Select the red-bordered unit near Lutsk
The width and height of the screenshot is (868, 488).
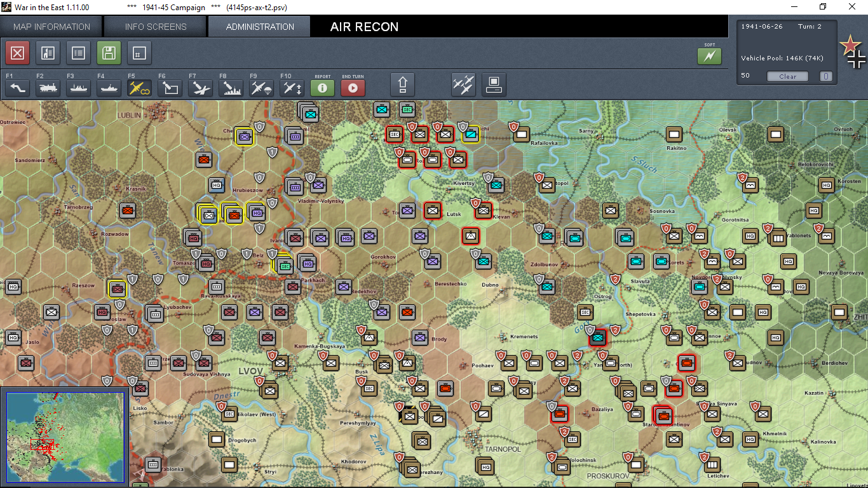(433, 210)
